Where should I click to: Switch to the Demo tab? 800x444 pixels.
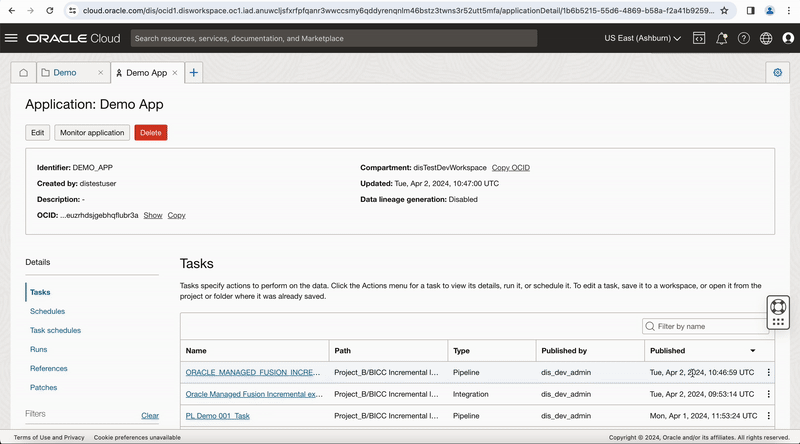tap(65, 72)
